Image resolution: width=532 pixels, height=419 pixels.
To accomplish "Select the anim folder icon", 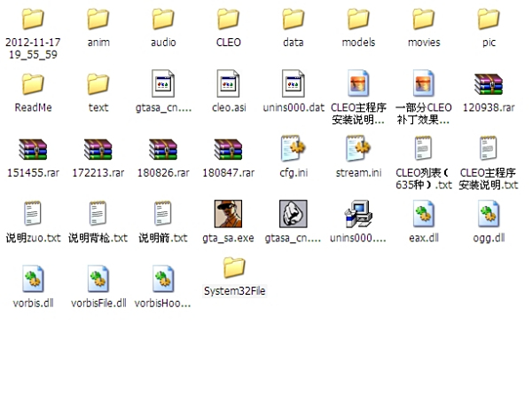I will coord(98,19).
